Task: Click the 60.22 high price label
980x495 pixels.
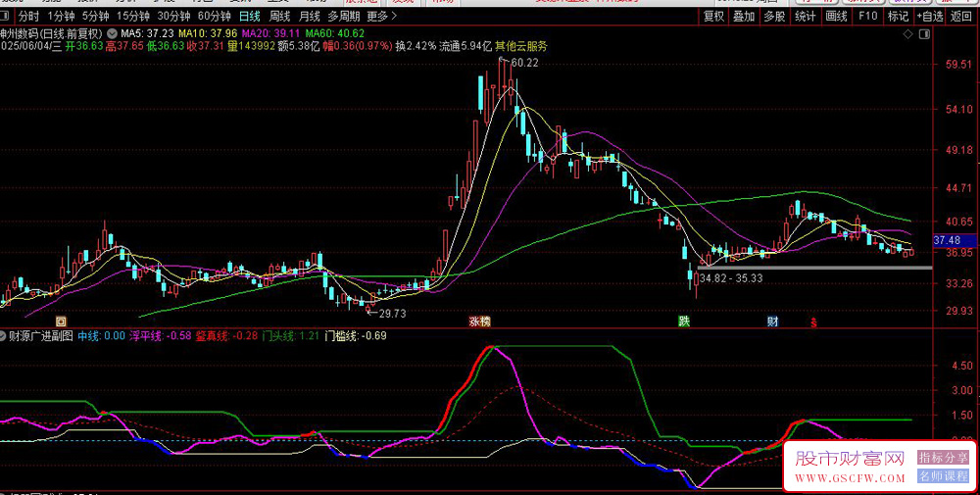Action: click(524, 63)
